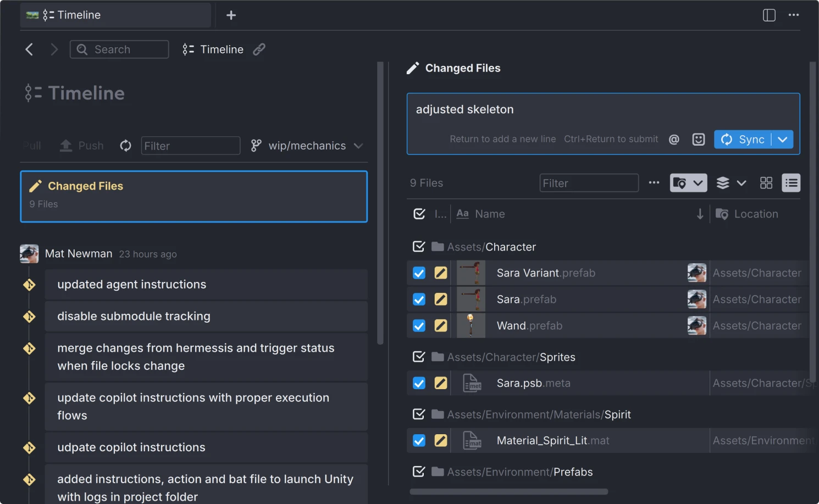This screenshot has width=819, height=504.
Task: Open the grouping dropdown beside the layers icon
Action: pos(741,182)
